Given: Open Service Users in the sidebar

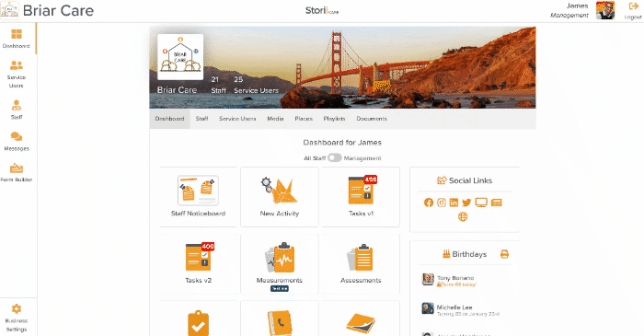Looking at the screenshot, I should [x=17, y=75].
